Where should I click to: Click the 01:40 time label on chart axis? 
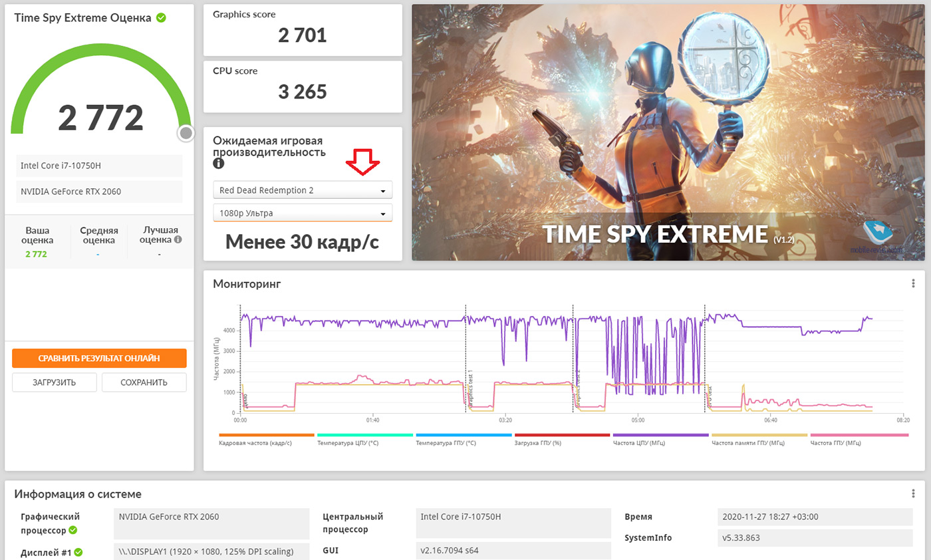[x=373, y=420]
